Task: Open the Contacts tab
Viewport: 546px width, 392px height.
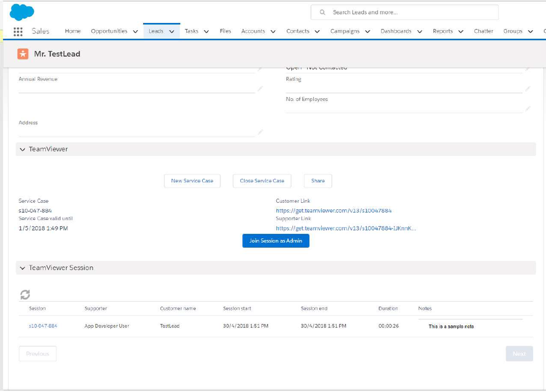Action: point(298,31)
